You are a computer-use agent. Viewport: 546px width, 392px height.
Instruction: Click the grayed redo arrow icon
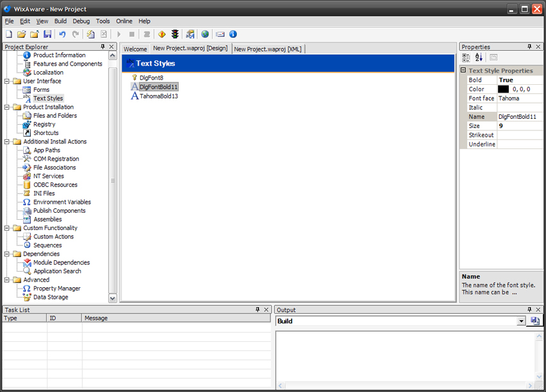(x=76, y=34)
